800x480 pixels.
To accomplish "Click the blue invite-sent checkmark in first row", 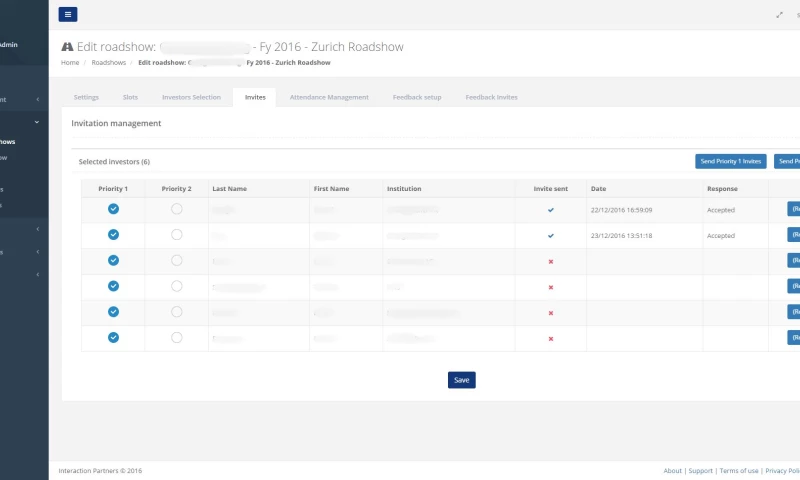I will coord(550,210).
